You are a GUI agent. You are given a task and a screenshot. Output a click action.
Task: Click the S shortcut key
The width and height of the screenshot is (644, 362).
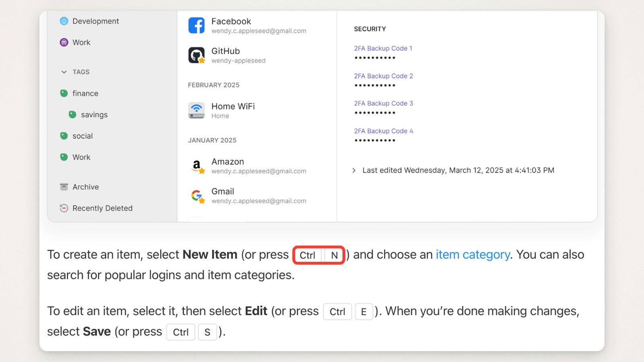coord(208,332)
